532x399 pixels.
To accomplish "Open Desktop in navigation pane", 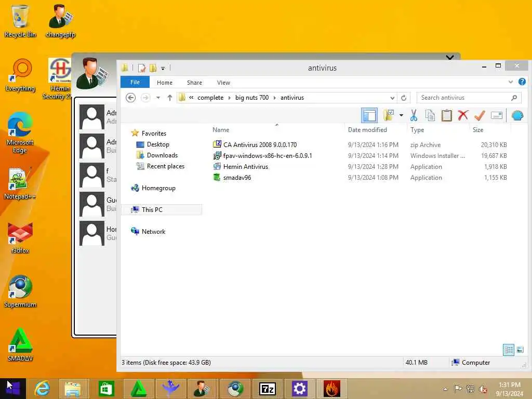I will pos(158,144).
